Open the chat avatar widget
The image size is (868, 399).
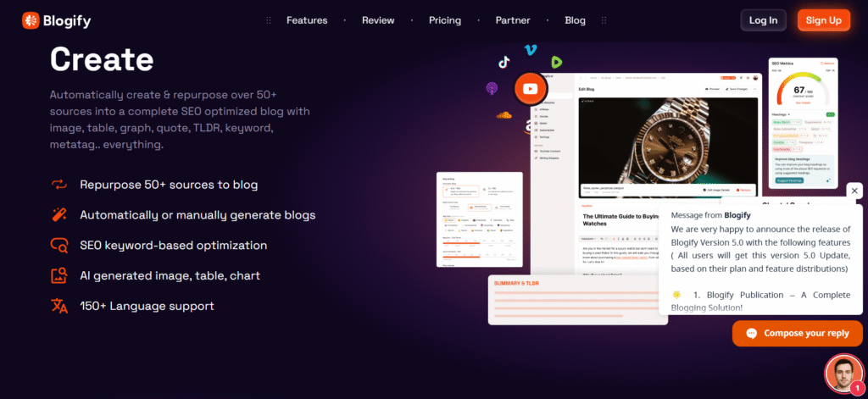point(843,374)
